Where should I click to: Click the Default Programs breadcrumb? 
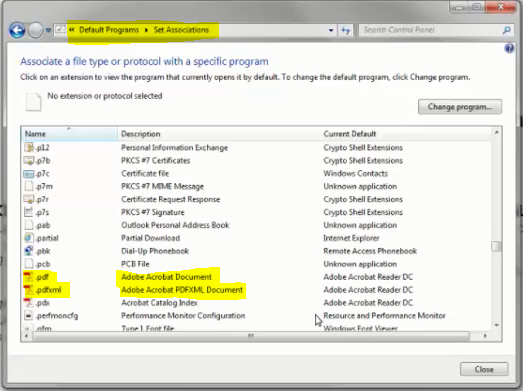pyautogui.click(x=109, y=30)
